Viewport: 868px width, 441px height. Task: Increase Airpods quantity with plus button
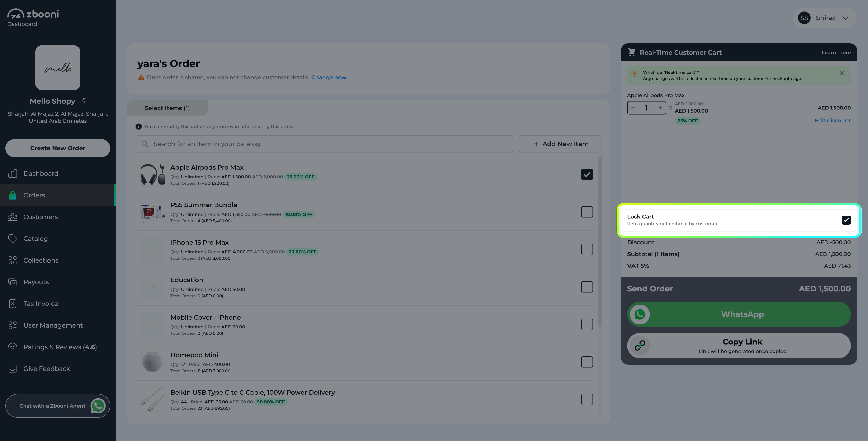pyautogui.click(x=660, y=108)
